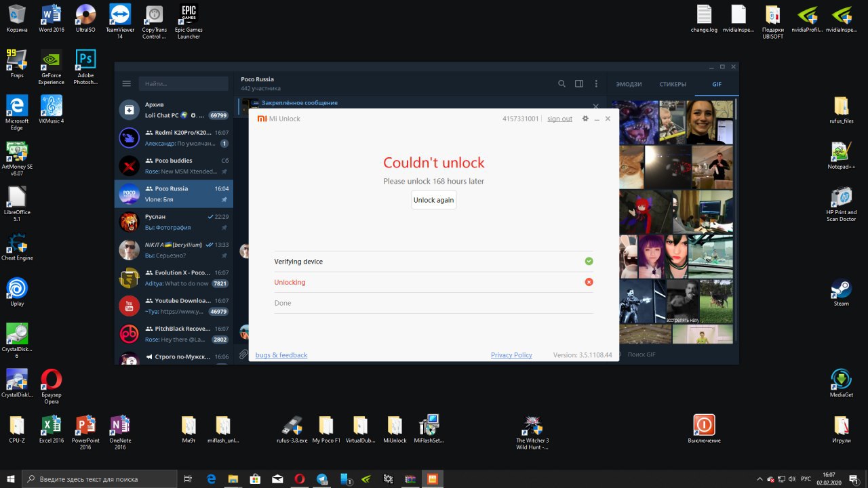Viewport: 868px width, 488px height.
Task: Open the Privacy Policy link
Action: (511, 355)
